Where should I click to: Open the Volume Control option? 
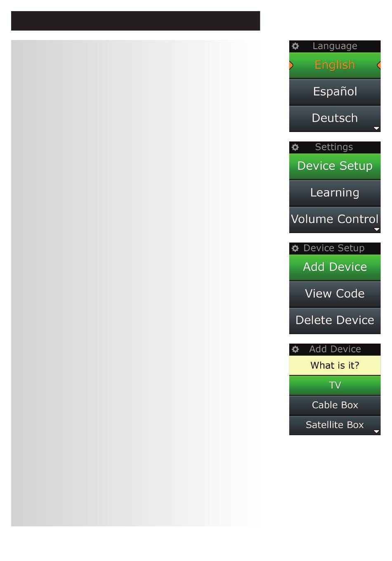(335, 219)
